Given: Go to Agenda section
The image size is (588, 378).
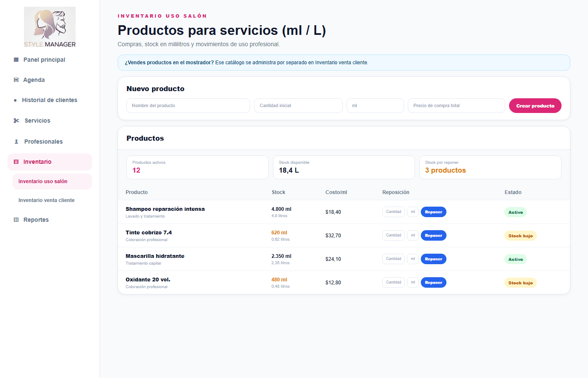Looking at the screenshot, I should click(50, 80).
